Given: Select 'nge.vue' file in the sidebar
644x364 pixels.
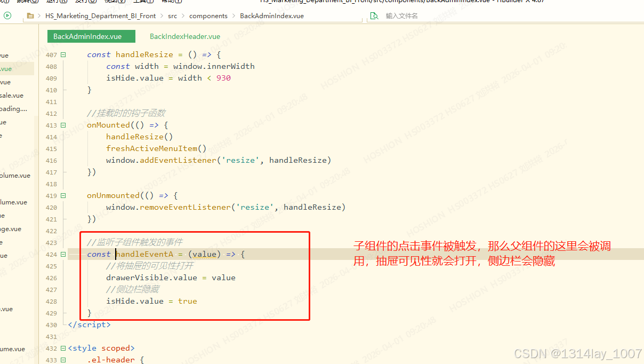Looking at the screenshot, I should [x=11, y=229].
